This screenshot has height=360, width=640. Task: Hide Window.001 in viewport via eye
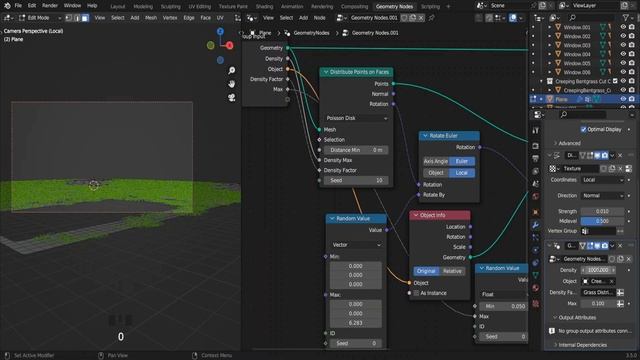click(x=623, y=27)
